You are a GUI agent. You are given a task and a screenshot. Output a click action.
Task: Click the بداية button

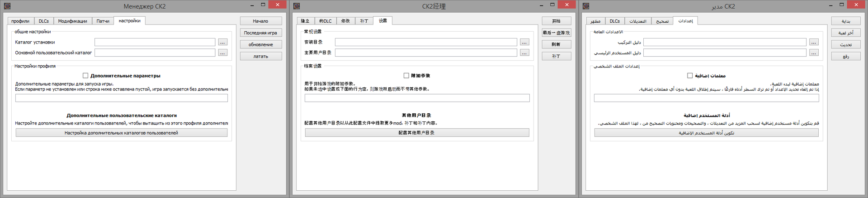(x=846, y=21)
